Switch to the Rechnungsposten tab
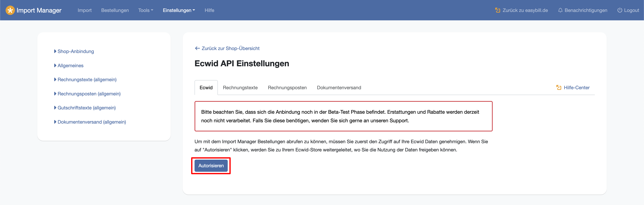 click(287, 87)
